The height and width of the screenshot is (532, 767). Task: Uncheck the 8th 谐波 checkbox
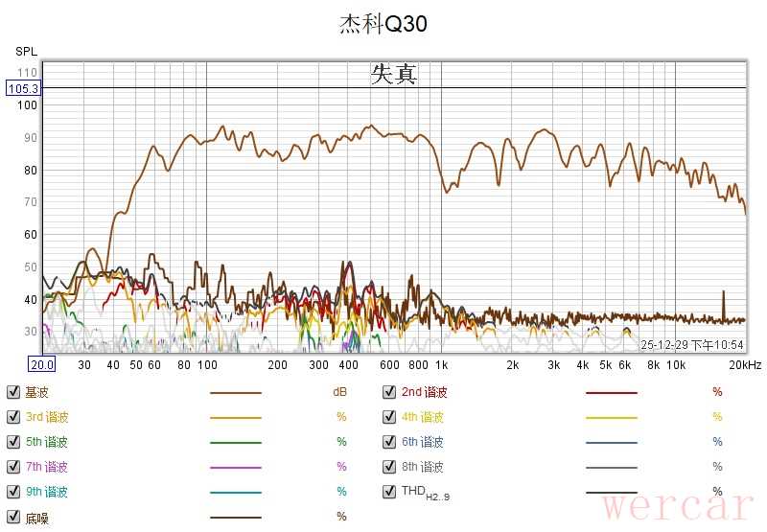click(388, 467)
